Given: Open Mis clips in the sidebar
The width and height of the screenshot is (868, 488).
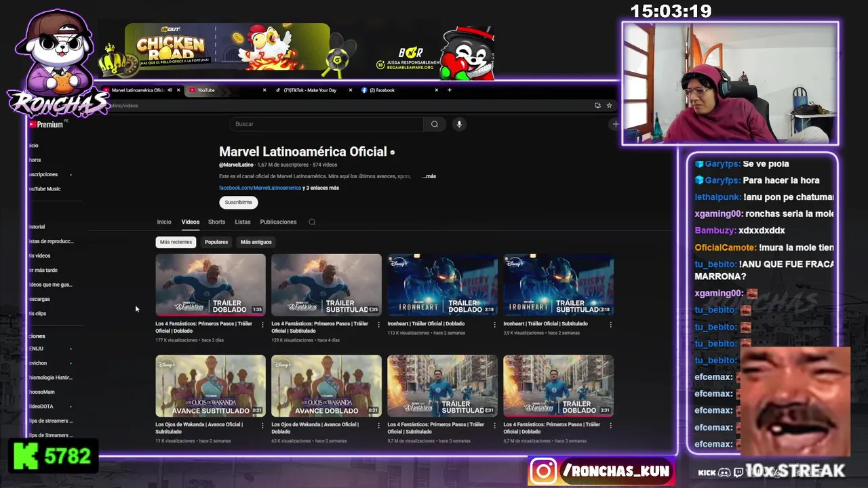Looking at the screenshot, I should 37,314.
